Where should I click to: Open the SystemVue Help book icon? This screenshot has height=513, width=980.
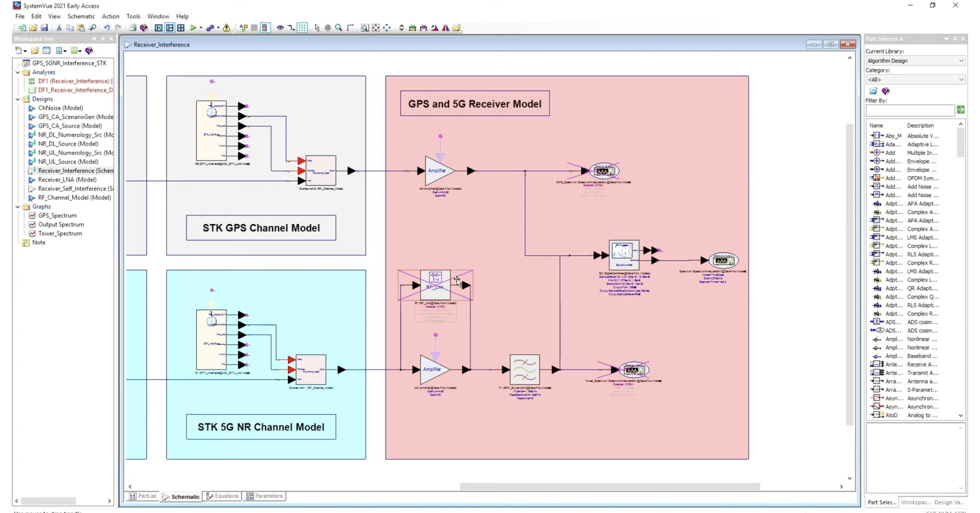pos(144,28)
